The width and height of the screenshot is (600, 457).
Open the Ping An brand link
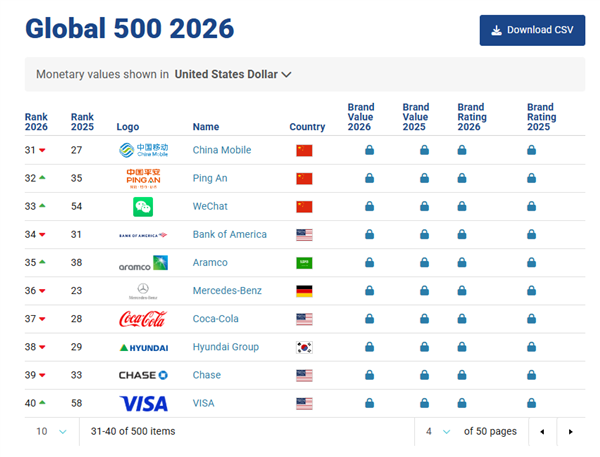point(211,179)
